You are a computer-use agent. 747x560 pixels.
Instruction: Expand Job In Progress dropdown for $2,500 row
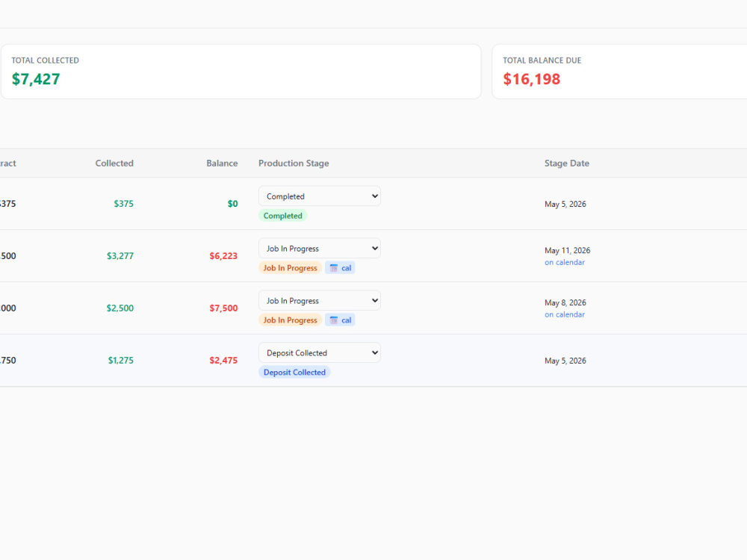coord(319,300)
